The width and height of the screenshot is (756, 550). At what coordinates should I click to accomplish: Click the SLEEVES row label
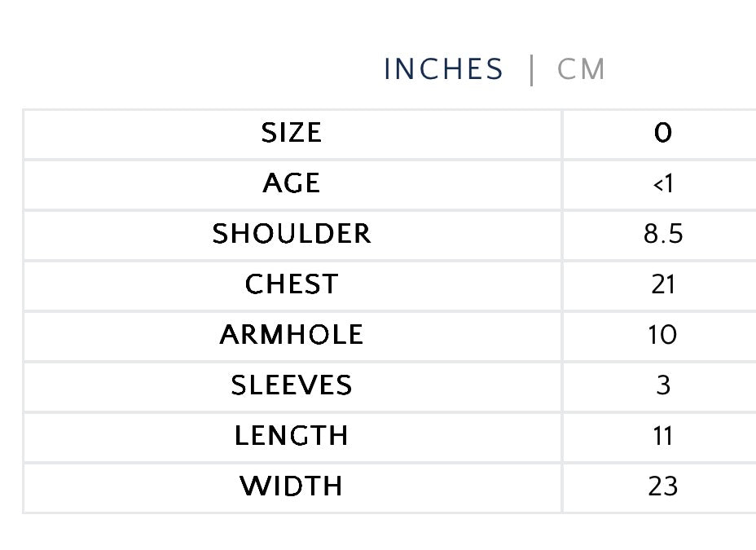(x=292, y=385)
